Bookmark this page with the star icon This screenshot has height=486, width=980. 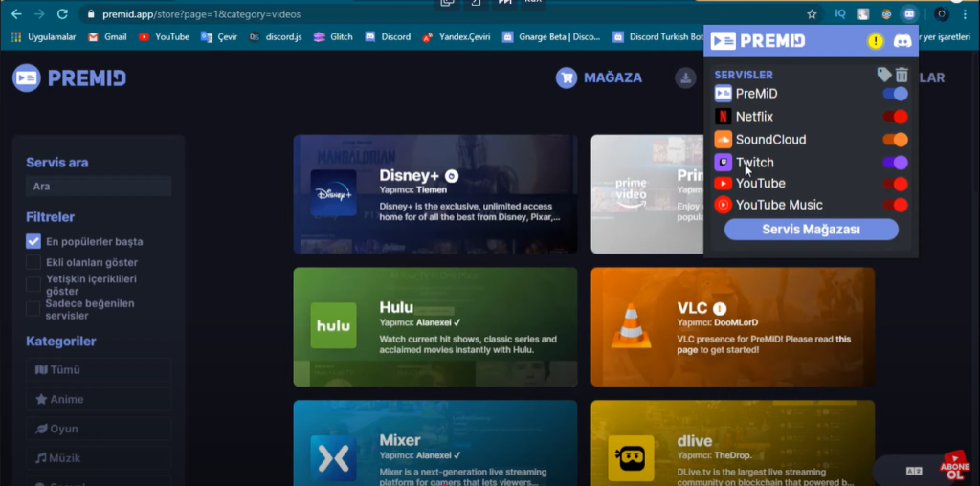(812, 13)
